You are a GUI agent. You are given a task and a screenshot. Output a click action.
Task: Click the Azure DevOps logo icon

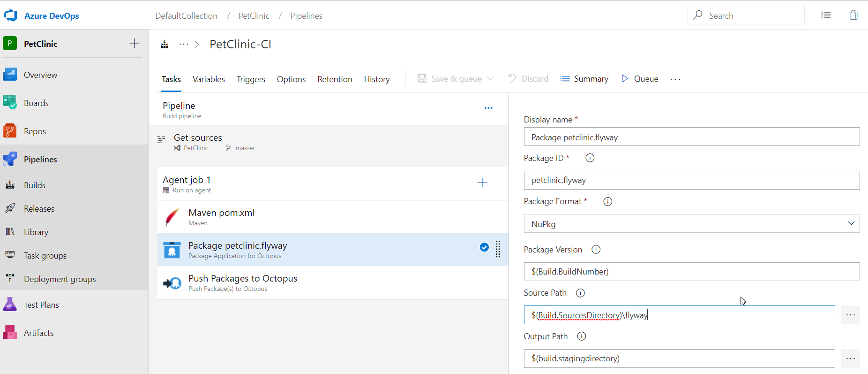point(10,15)
